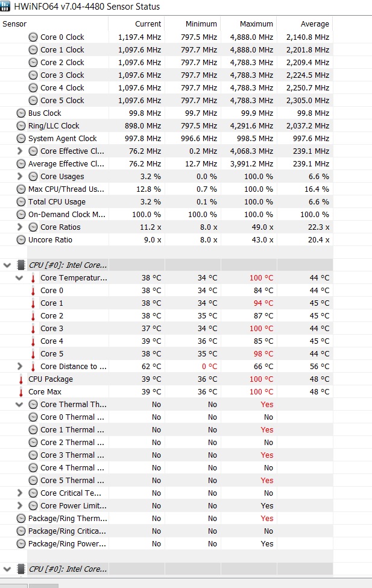The image size is (372, 588).
Task: Click the CPU chip icon on CPU [#0] header
Action: click(x=22, y=264)
